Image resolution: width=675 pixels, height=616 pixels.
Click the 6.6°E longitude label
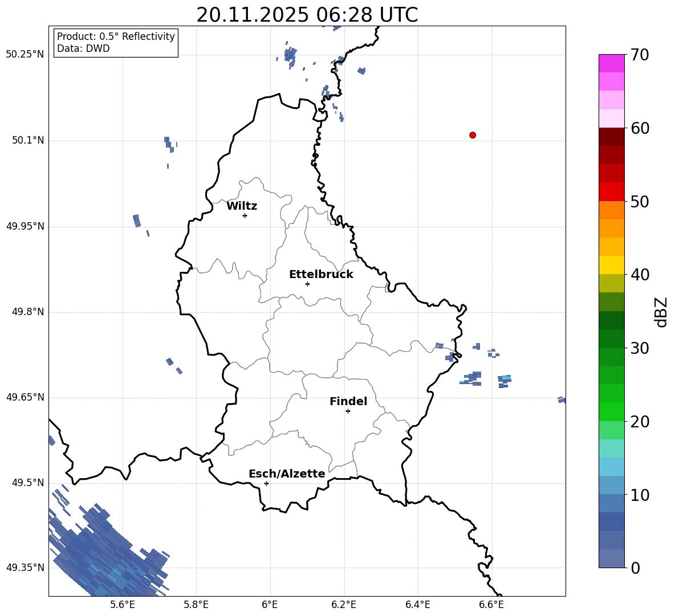pos(491,605)
